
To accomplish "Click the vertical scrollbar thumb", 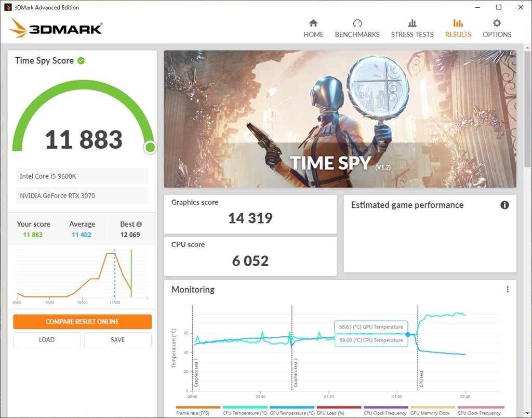I will click(x=527, y=109).
